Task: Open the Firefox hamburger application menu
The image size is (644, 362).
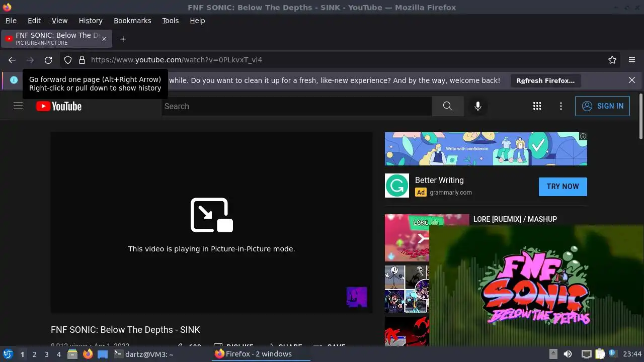Action: pos(632,60)
